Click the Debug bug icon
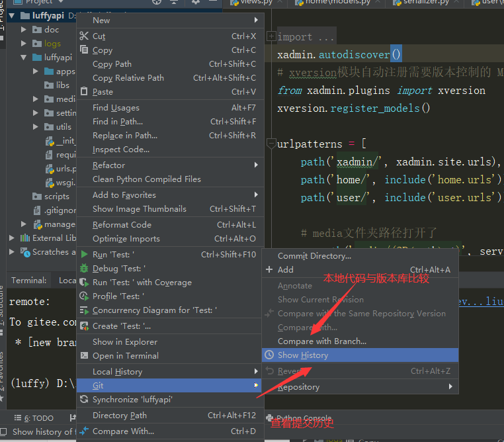The height and width of the screenshot is (442, 504). point(84,268)
